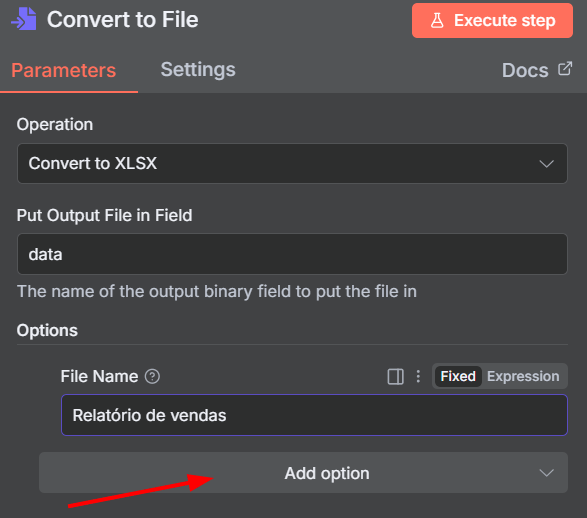
Task: Switch to the Parameters tab
Action: (x=64, y=70)
